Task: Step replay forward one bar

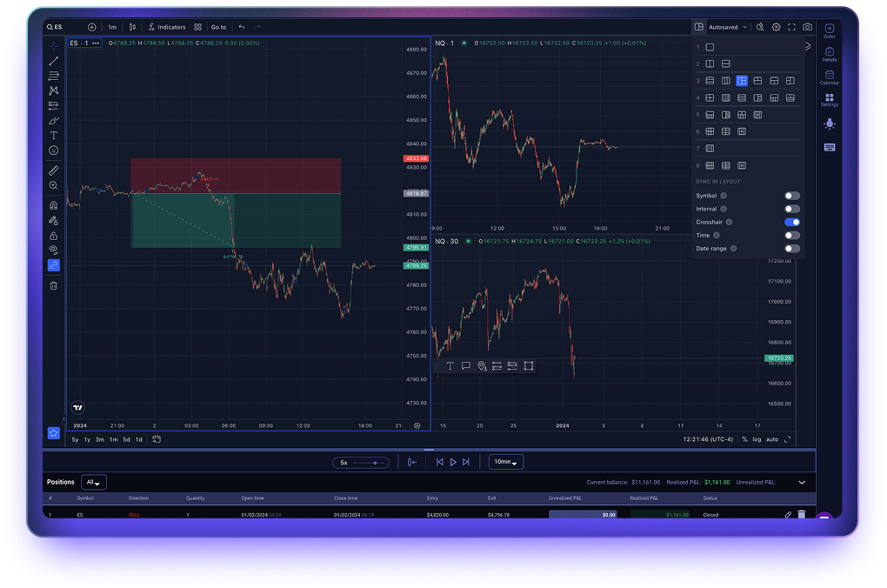Action: click(465, 463)
